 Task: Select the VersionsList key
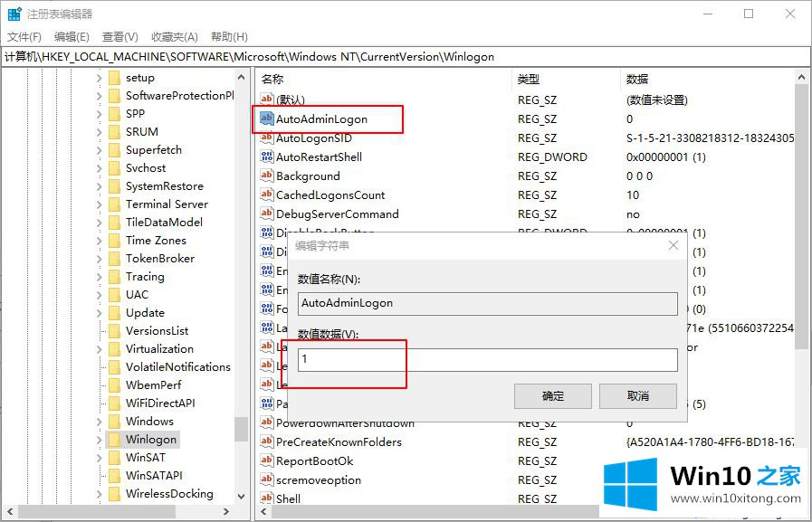point(157,331)
